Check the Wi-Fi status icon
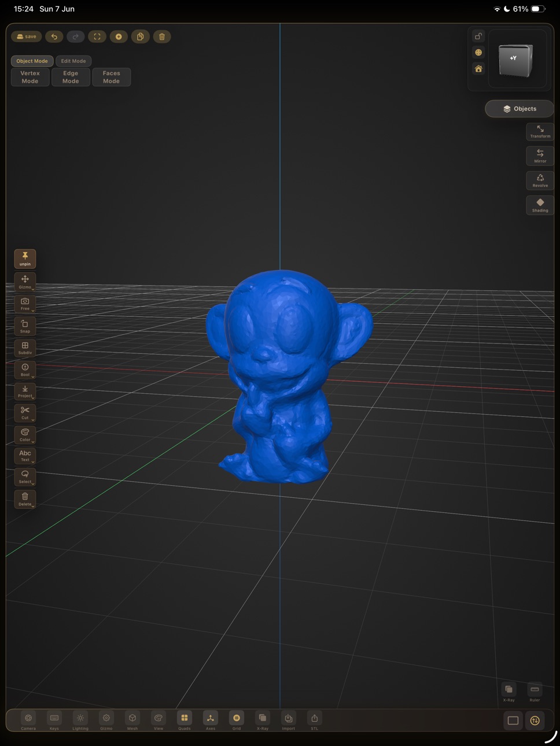This screenshot has height=746, width=560. click(497, 9)
